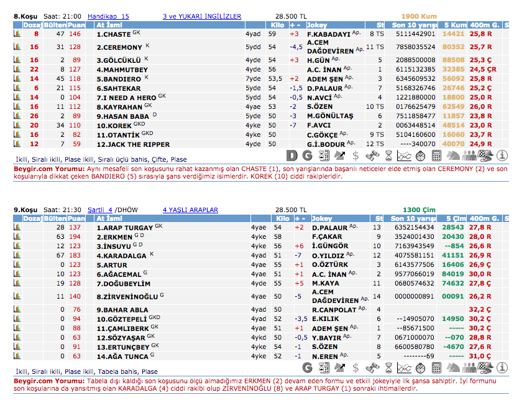Viewport: 532px width, 405px height.
Task: Open the Şartlı 4 race condition link
Action: click(x=99, y=210)
